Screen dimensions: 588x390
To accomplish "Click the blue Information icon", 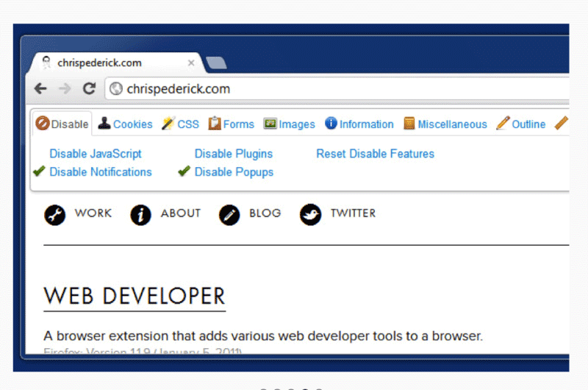I will pyautogui.click(x=331, y=123).
